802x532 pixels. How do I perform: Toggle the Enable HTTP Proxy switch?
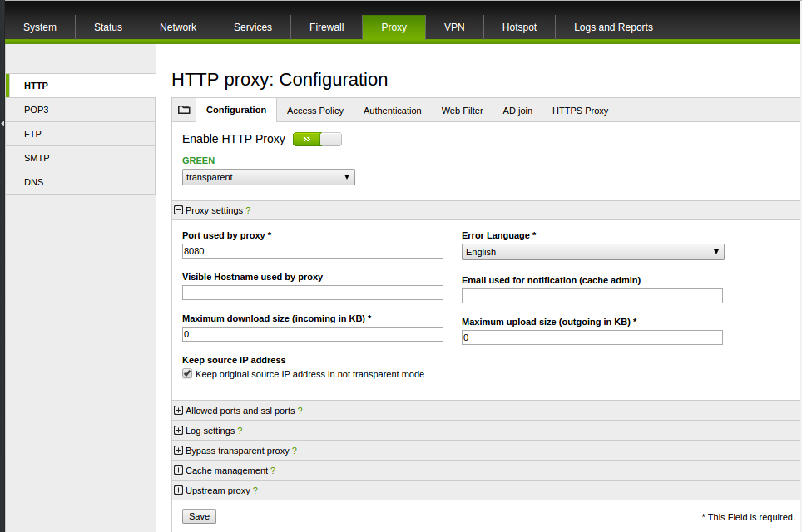(x=317, y=139)
